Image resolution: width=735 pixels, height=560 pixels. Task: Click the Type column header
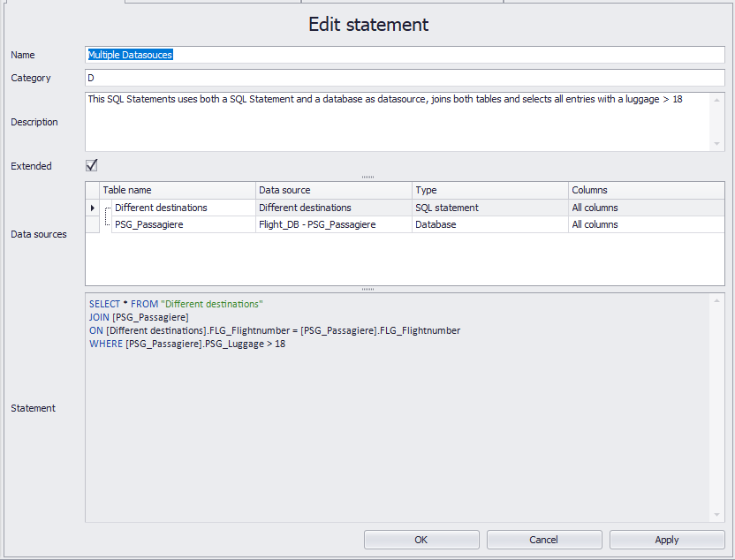click(489, 190)
